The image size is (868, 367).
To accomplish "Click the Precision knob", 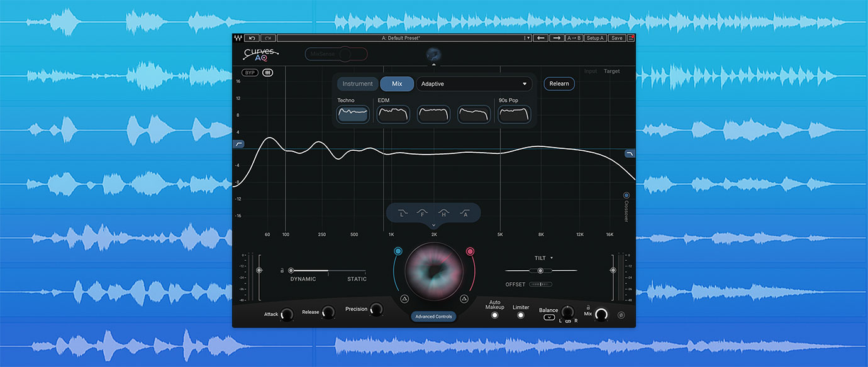I will click(376, 309).
